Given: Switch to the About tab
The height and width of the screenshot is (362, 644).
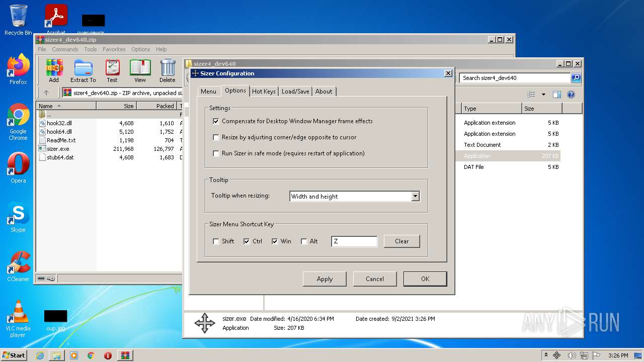Looking at the screenshot, I should pyautogui.click(x=324, y=92).
